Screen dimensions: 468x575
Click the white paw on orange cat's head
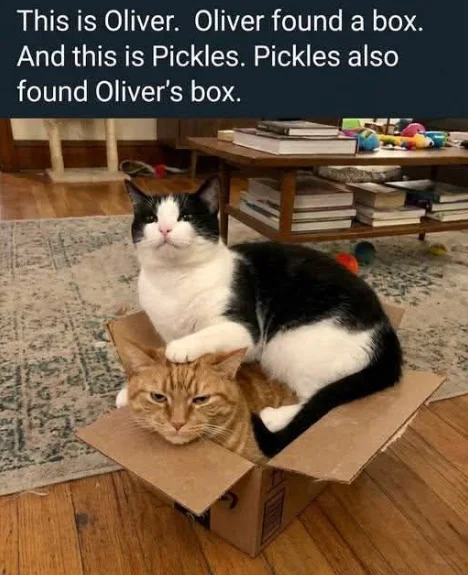pyautogui.click(x=182, y=350)
